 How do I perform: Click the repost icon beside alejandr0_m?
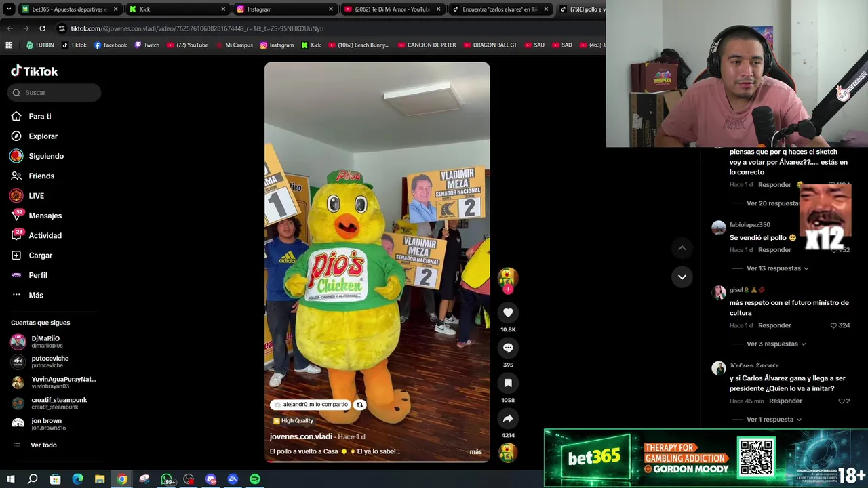(359, 405)
